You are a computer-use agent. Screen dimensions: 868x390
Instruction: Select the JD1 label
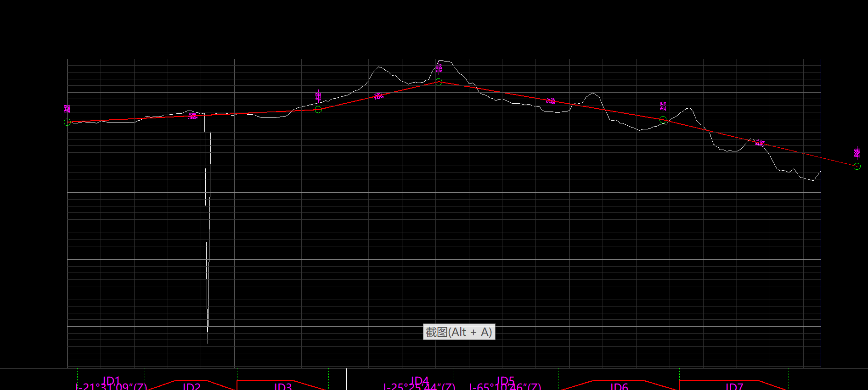pos(111,381)
